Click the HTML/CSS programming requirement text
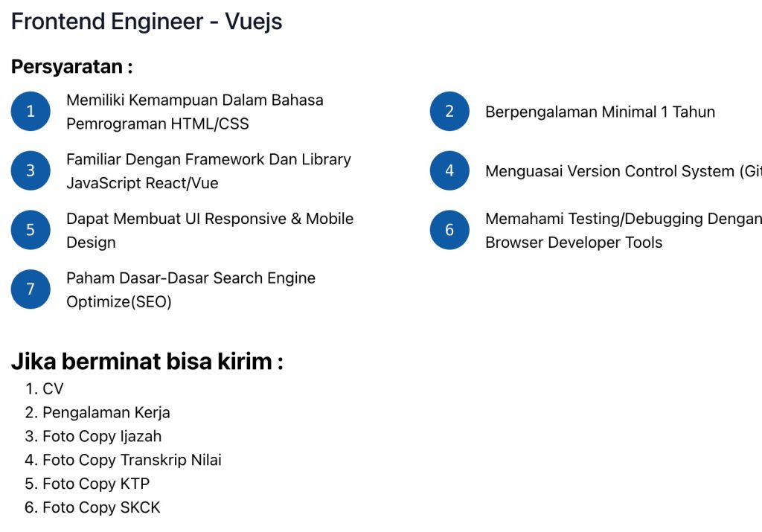The width and height of the screenshot is (762, 532). [x=194, y=112]
